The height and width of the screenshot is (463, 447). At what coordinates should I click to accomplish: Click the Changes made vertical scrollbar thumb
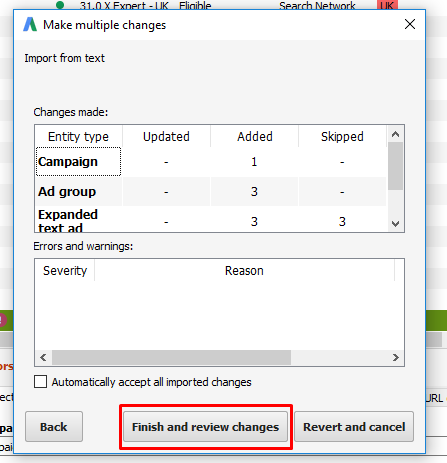point(395,166)
